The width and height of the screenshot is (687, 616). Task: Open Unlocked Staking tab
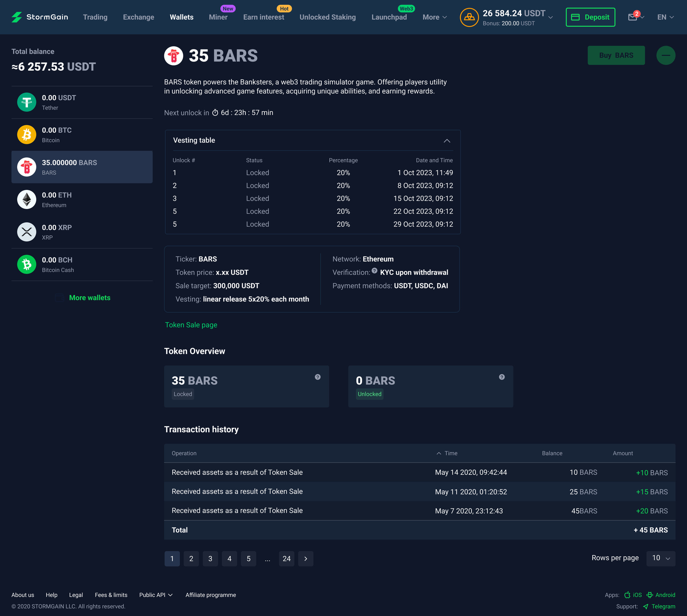(328, 17)
